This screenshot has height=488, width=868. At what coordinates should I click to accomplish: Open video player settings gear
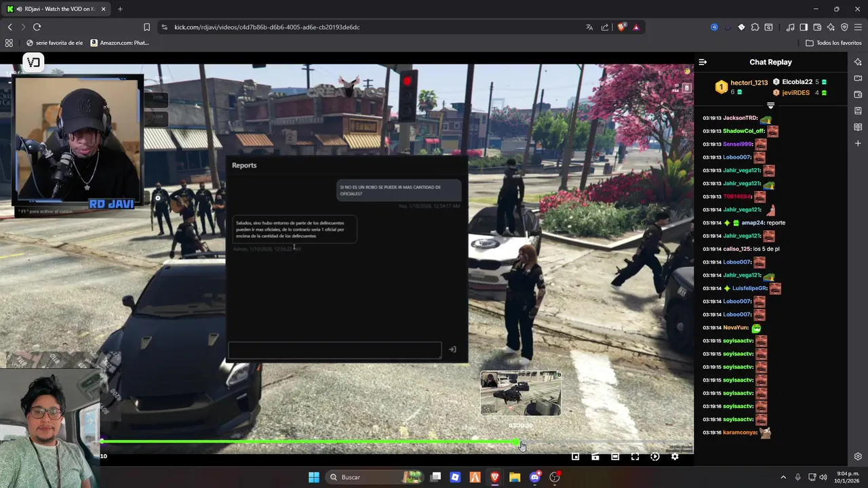[x=675, y=457]
